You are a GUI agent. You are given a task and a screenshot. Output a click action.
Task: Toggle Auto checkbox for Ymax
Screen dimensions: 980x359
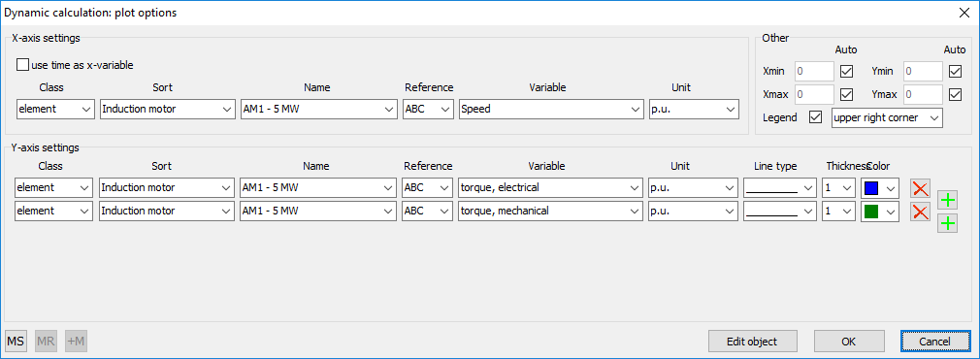pos(955,94)
